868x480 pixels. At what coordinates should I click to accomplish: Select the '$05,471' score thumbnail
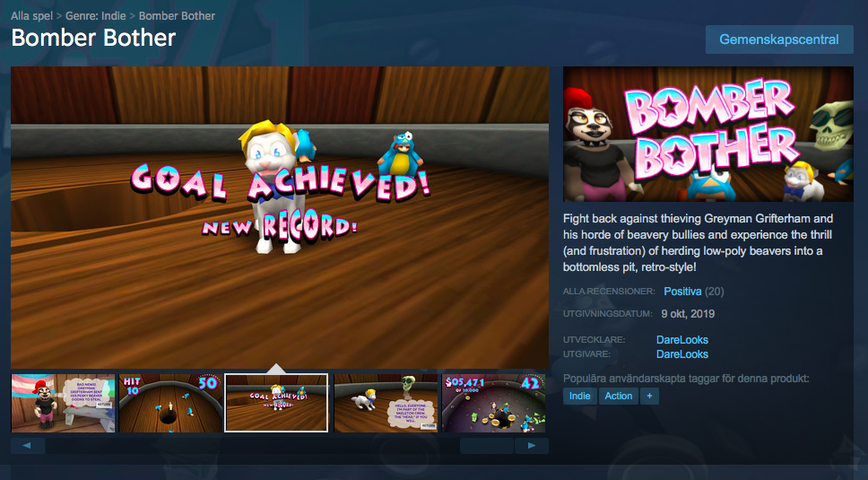(493, 403)
